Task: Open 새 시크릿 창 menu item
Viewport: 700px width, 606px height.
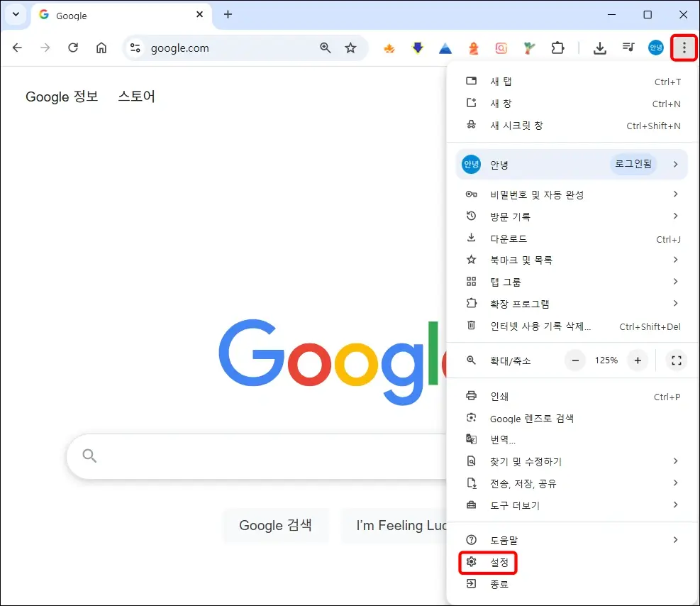Action: point(573,126)
